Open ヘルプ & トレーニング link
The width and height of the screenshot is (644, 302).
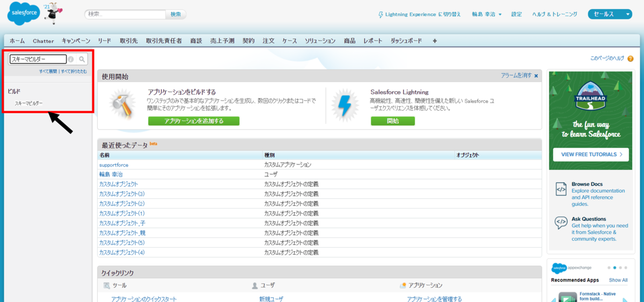555,15
